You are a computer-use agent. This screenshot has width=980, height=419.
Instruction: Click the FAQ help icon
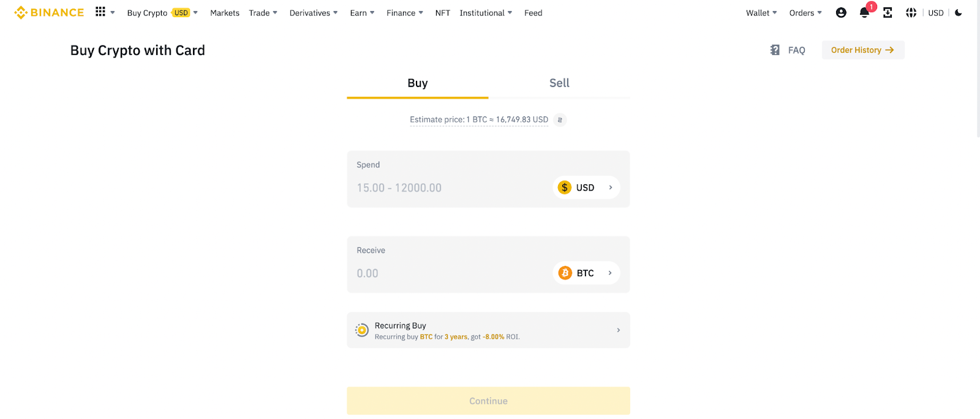pos(775,50)
